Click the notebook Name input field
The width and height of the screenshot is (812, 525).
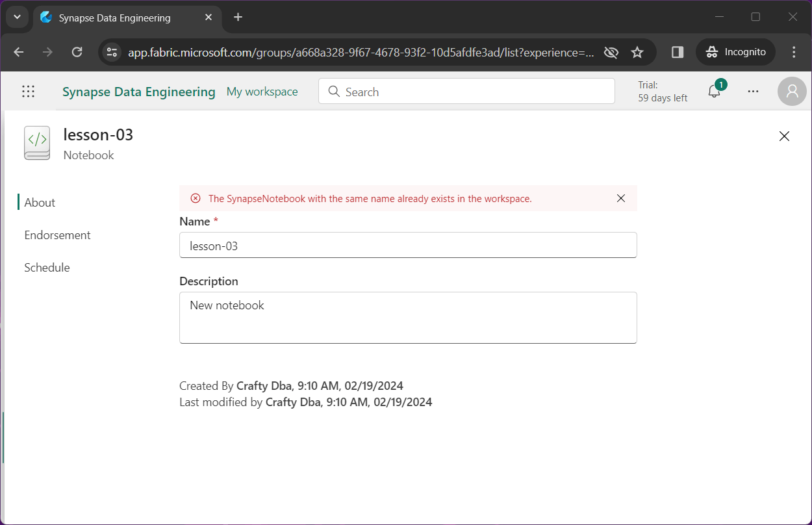pyautogui.click(x=408, y=246)
